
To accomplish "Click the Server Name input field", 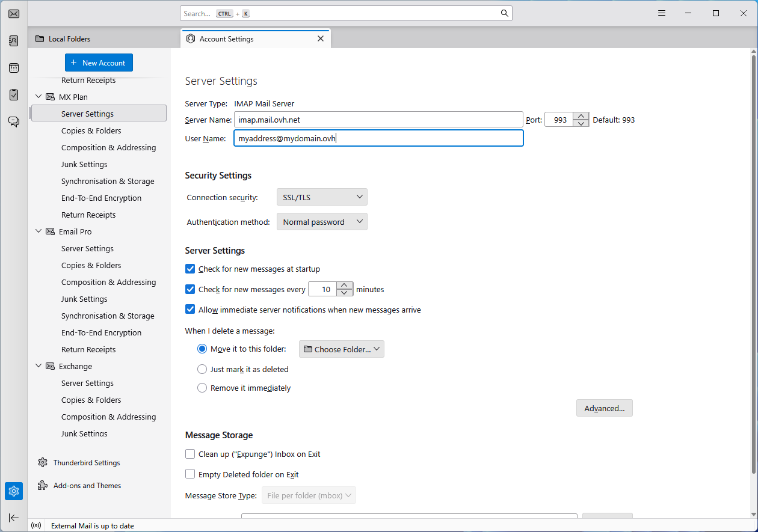I will (x=378, y=120).
